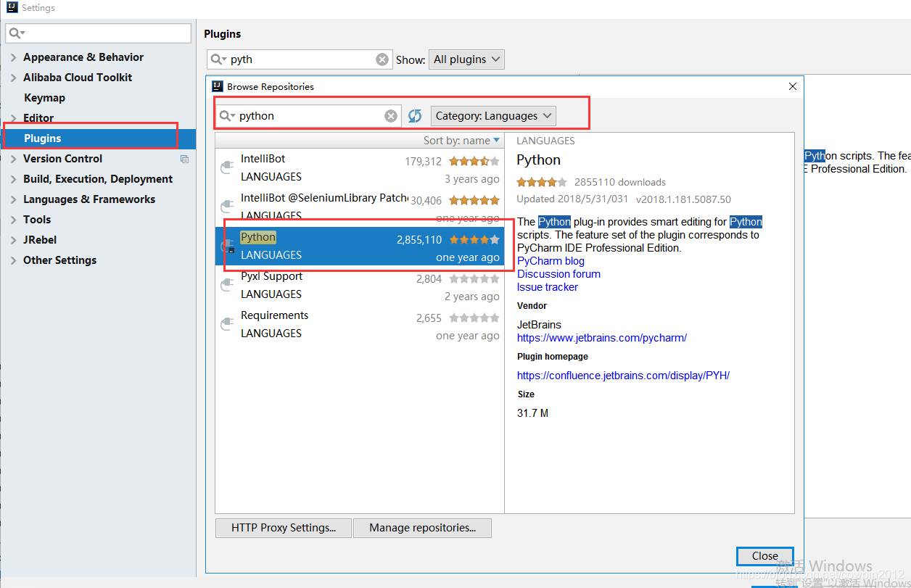This screenshot has width=911, height=588.
Task: Click the search magnifier in Browse Repositories
Action: click(x=228, y=116)
